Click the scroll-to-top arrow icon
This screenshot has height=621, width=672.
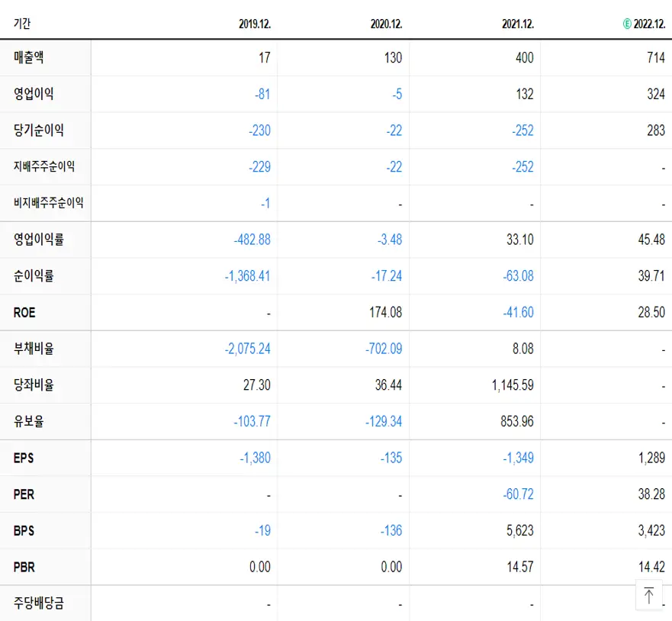click(648, 594)
